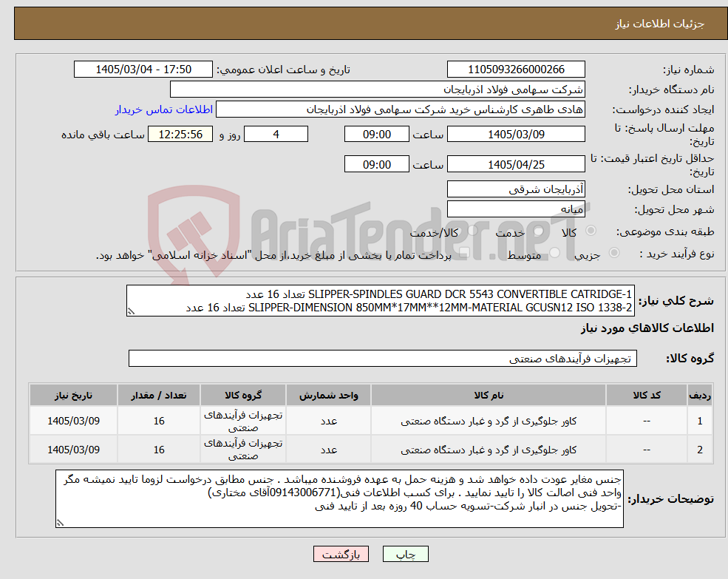This screenshot has width=728, height=579.
Task: Click the بازگشت (back) button
Action: click(x=341, y=554)
